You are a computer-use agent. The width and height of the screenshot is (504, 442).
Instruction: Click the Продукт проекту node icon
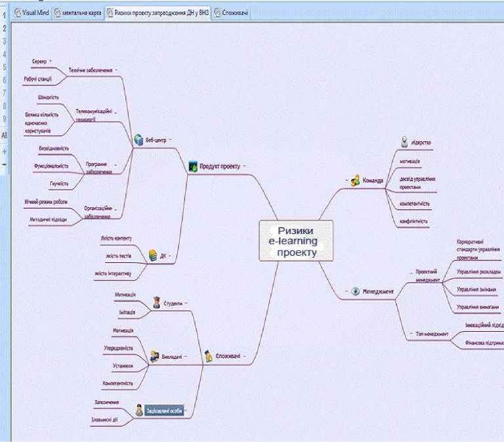click(x=193, y=167)
